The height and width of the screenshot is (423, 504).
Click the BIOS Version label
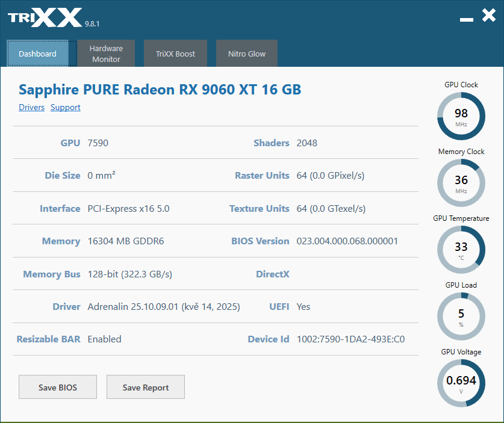260,241
